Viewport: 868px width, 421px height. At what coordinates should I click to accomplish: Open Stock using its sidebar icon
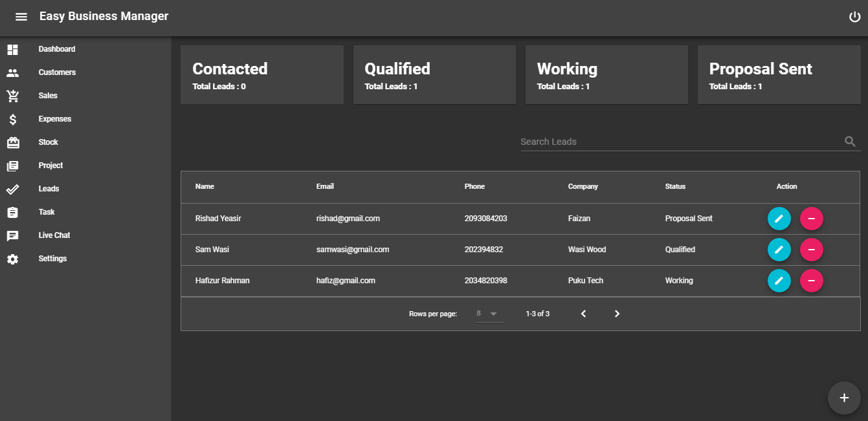coord(12,142)
